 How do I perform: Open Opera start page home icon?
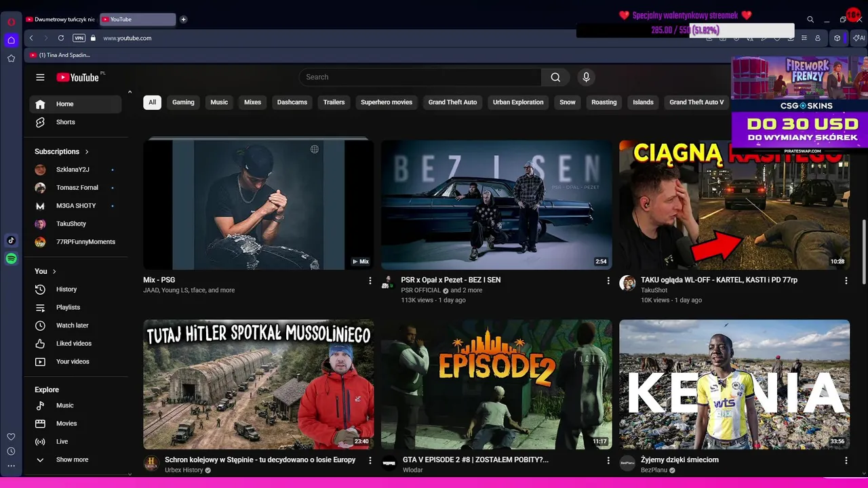[x=11, y=40]
